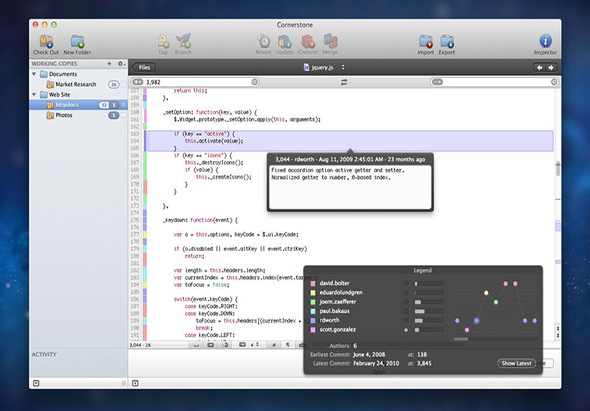The height and width of the screenshot is (411, 590).
Task: Click the 32 badge on httpdocs
Action: coord(104,105)
